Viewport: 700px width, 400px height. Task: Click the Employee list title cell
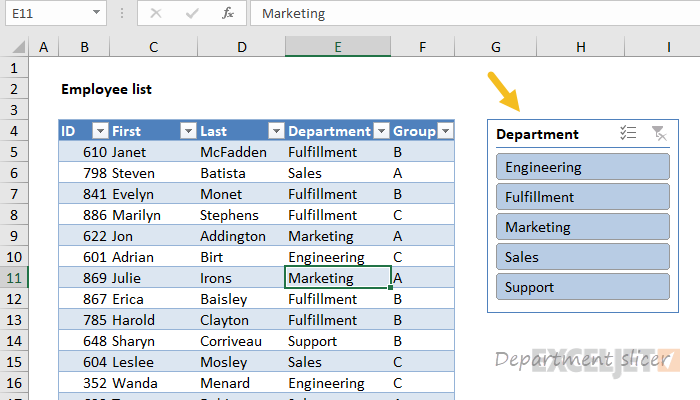(x=106, y=89)
